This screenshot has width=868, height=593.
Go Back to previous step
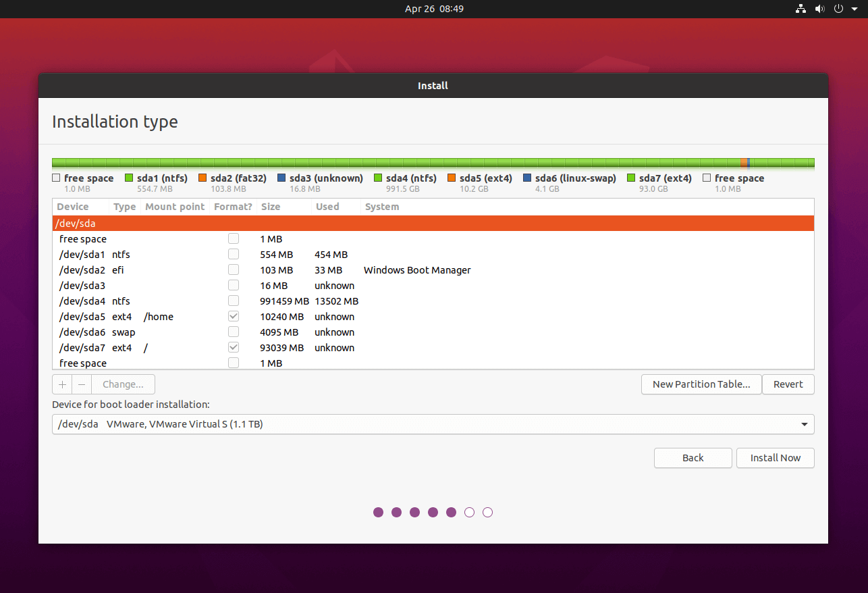click(693, 458)
